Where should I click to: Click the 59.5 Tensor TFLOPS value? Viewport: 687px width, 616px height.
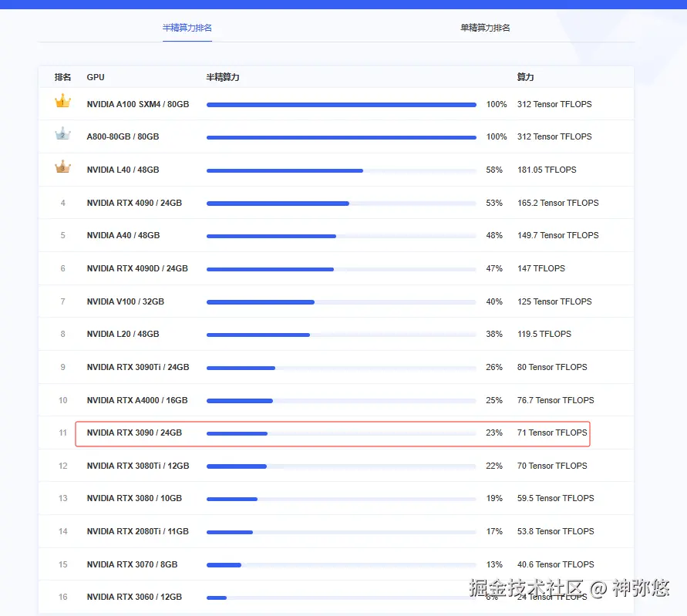coord(556,498)
